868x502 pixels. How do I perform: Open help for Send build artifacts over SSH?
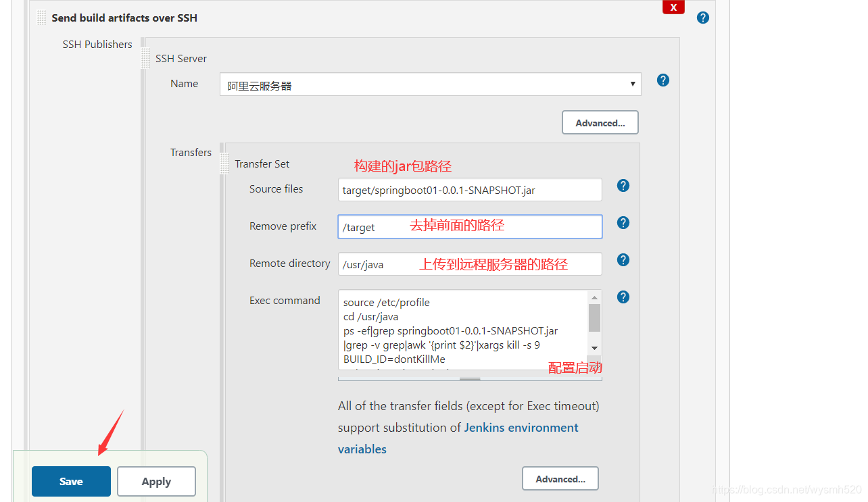coord(703,18)
